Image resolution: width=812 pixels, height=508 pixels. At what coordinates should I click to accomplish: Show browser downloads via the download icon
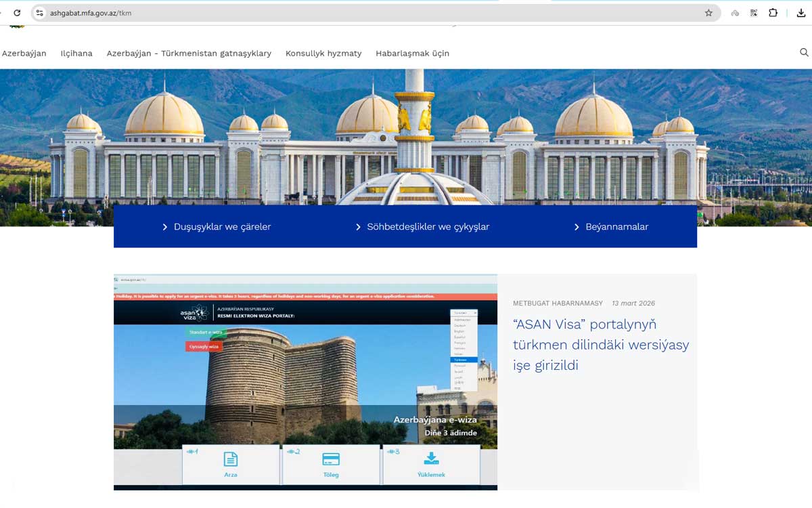coord(801,13)
